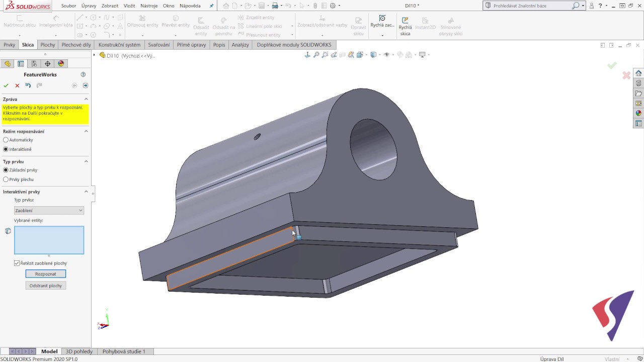Open the SOLIDWORKS Resources home icon in the task pane
This screenshot has height=362, width=644.
tap(638, 73)
